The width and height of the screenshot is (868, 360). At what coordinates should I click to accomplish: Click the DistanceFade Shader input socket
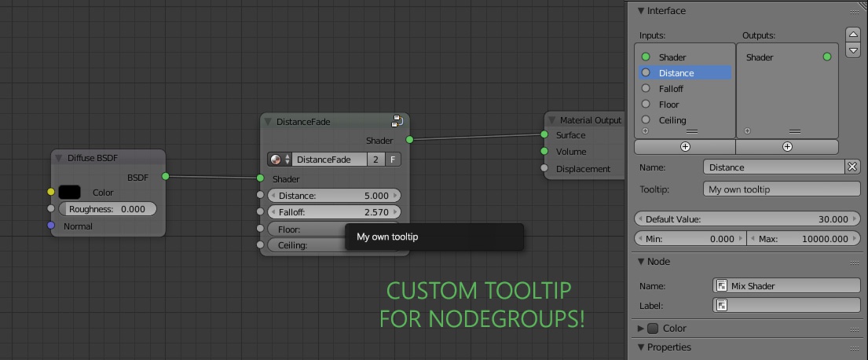click(260, 178)
